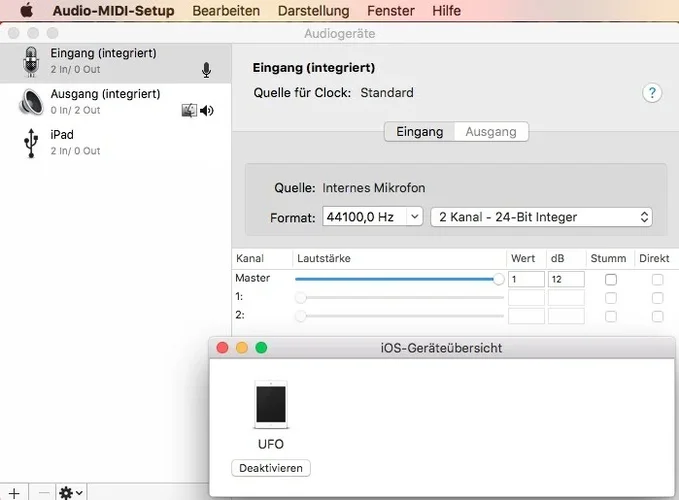
Task: Click the Master dB input field
Action: click(x=566, y=279)
